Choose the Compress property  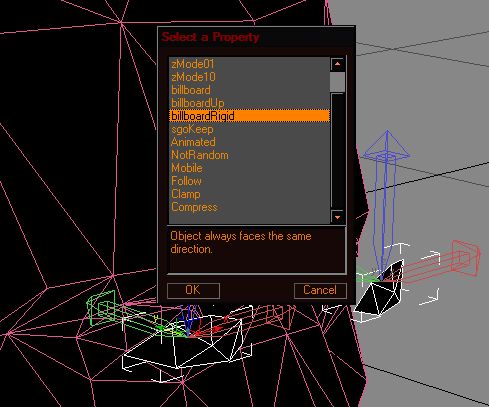[x=249, y=207]
